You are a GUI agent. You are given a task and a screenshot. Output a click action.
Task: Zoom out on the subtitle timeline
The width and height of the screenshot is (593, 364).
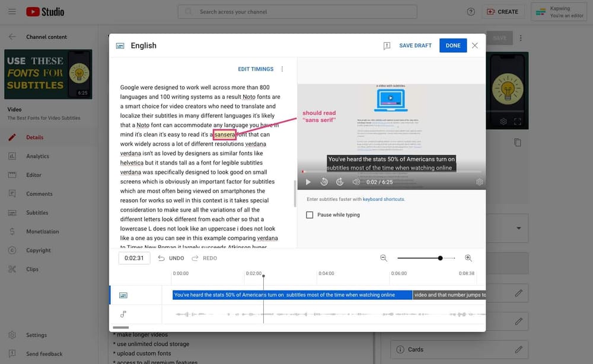click(384, 258)
